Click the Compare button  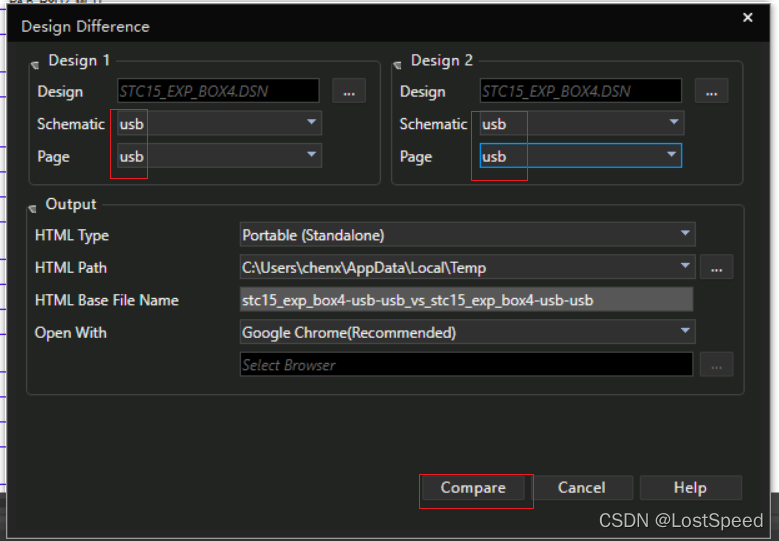(473, 488)
